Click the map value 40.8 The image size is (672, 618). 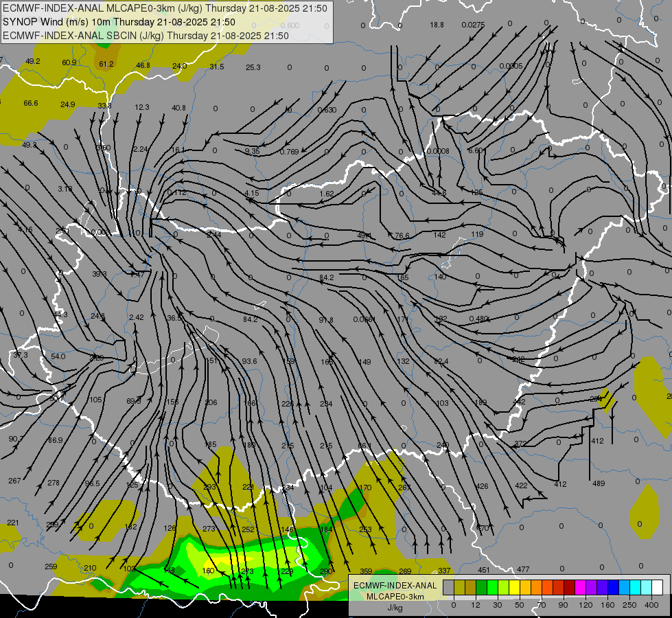click(178, 108)
